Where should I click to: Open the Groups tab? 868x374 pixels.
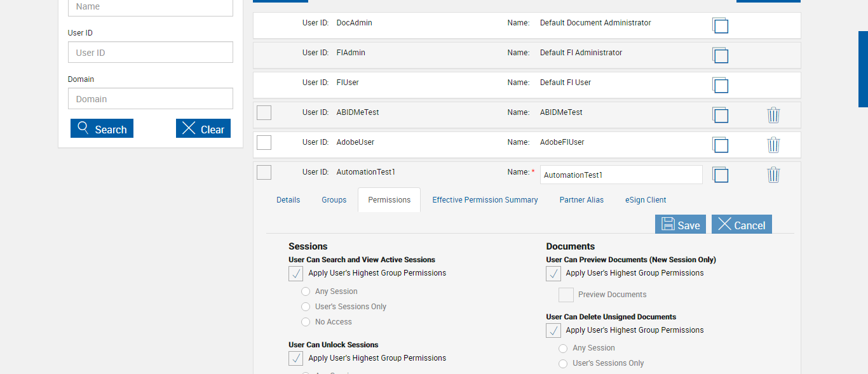click(334, 200)
